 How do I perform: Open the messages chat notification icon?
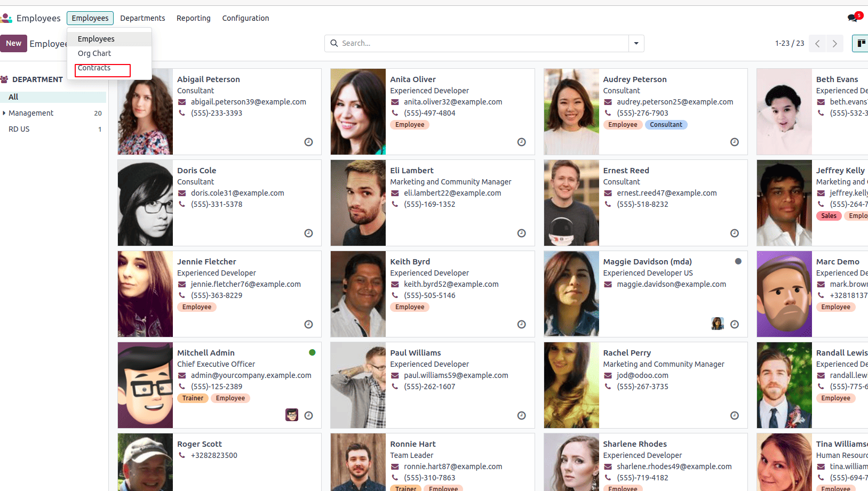[853, 18]
